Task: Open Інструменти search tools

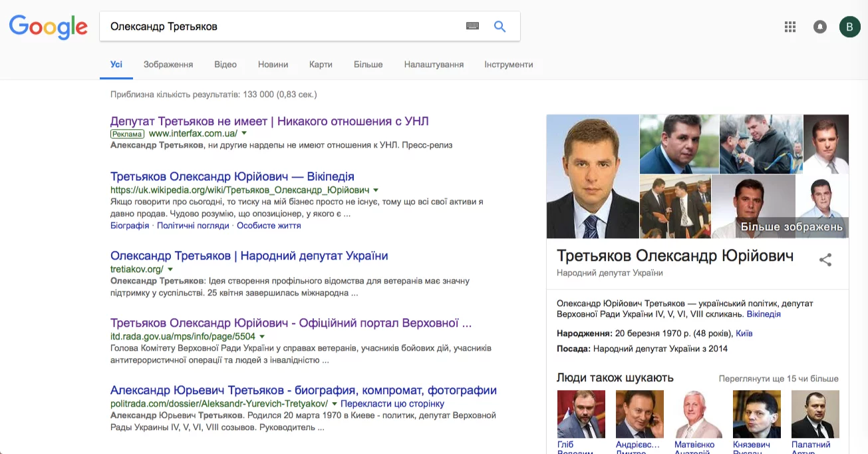Action: [509, 65]
